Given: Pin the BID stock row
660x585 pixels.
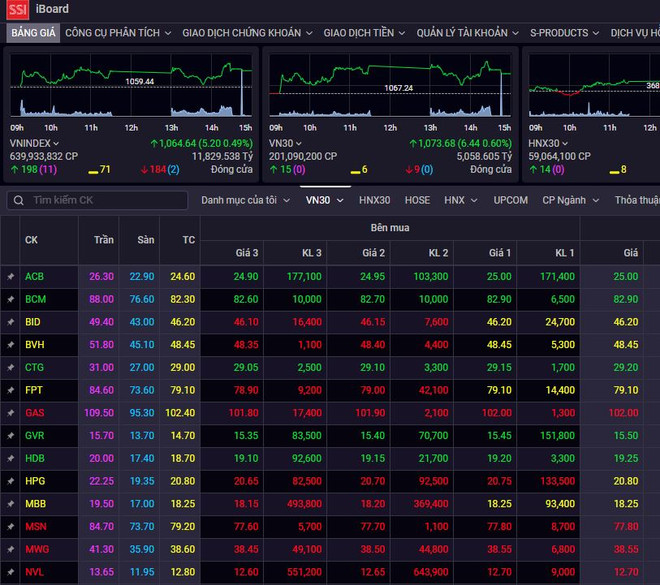Looking at the screenshot, I should pyautogui.click(x=10, y=322).
